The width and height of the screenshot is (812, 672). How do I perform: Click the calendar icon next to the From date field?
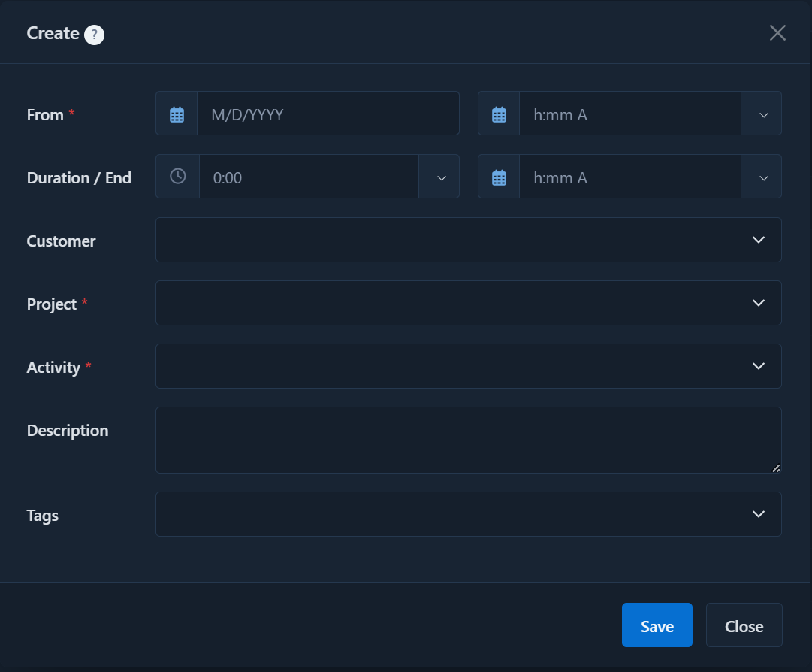[x=177, y=114]
